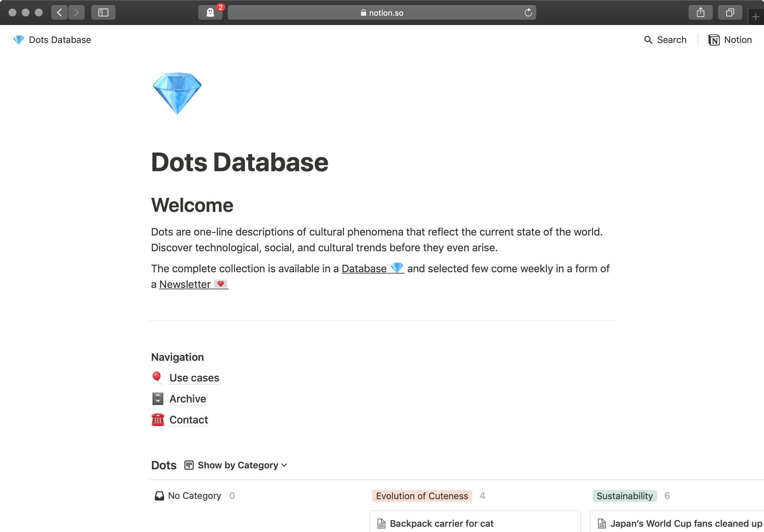Click the Safari share icon

click(701, 13)
